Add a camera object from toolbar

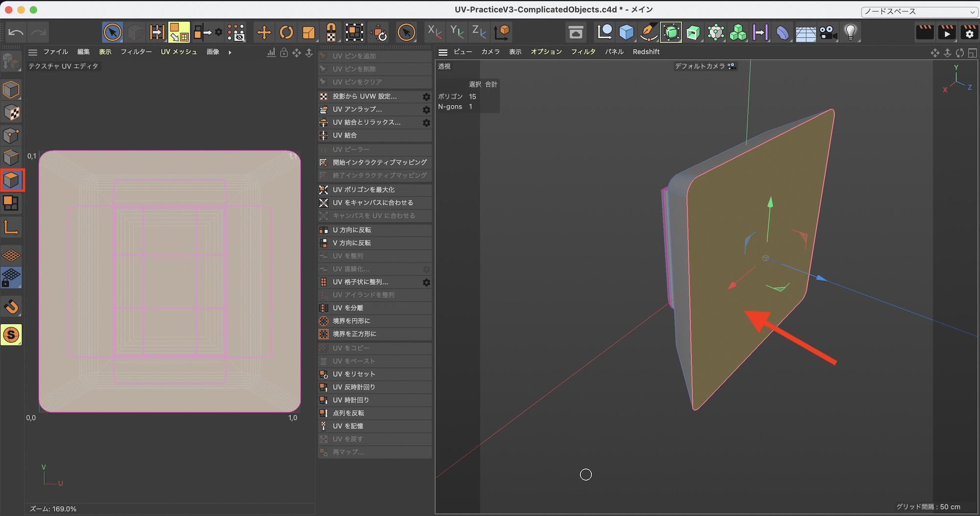point(828,33)
